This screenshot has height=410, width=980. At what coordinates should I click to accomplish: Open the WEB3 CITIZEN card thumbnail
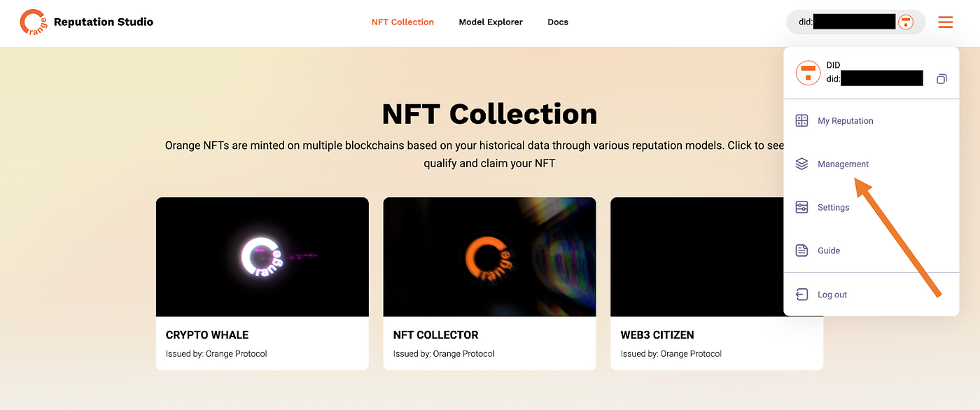pyautogui.click(x=696, y=257)
